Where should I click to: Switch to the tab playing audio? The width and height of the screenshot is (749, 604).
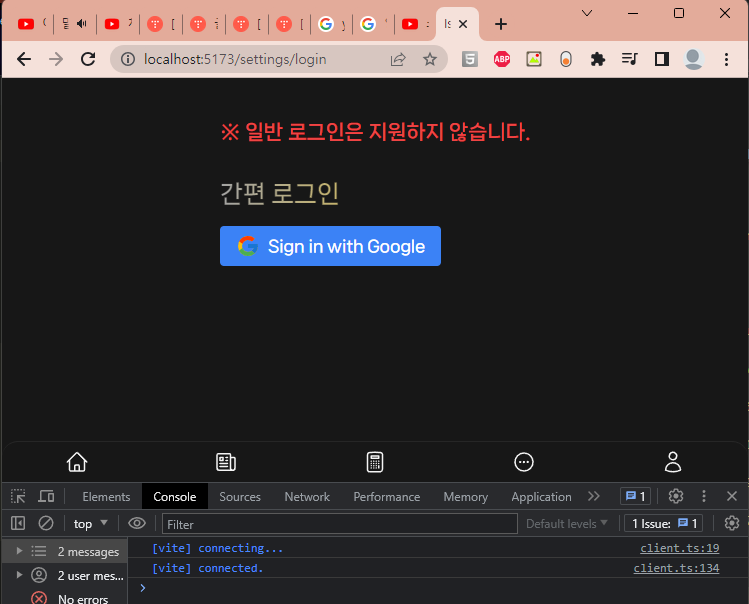[x=75, y=24]
